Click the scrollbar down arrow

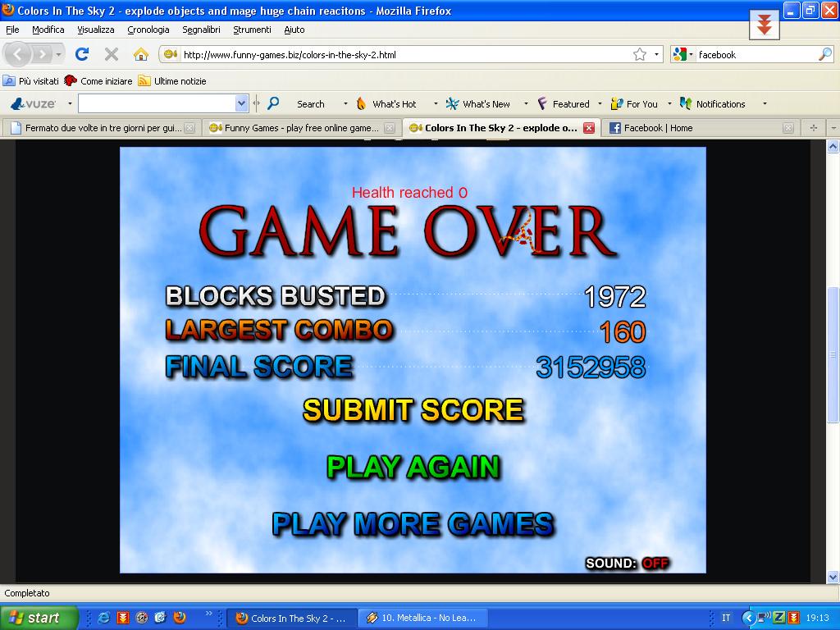833,577
